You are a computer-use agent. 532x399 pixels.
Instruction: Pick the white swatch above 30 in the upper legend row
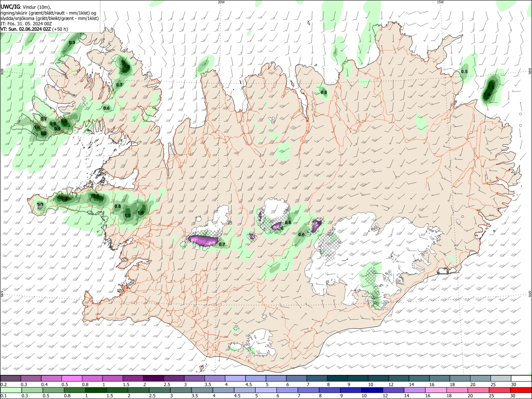pyautogui.click(x=521, y=378)
